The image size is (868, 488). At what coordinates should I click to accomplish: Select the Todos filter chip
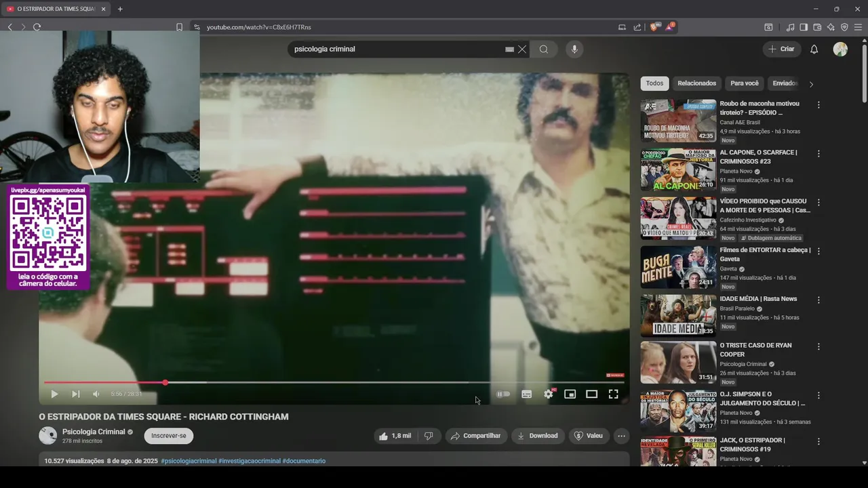tap(654, 83)
